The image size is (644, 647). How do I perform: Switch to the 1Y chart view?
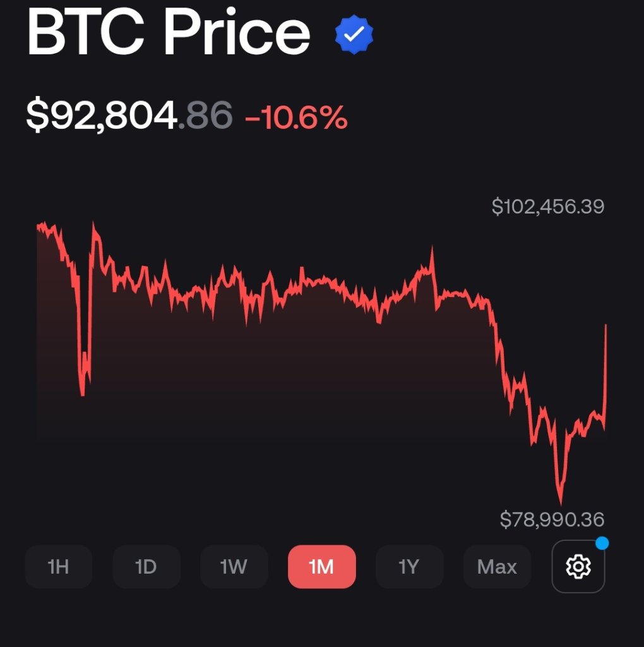(409, 567)
